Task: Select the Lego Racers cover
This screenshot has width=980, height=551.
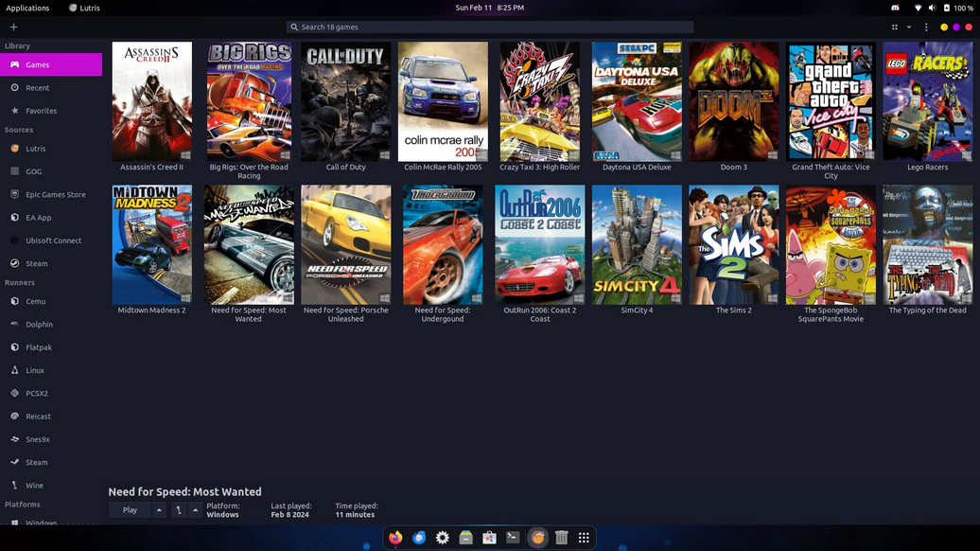Action: (x=927, y=101)
